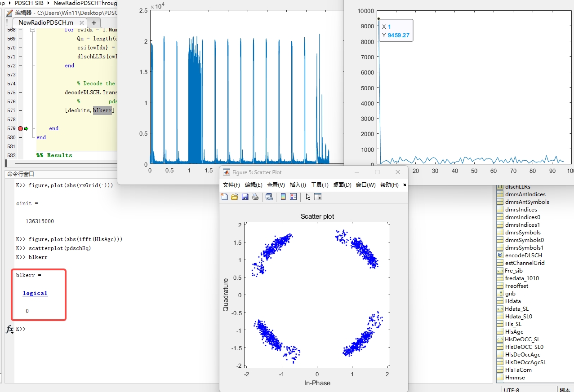Print the figure using the printer icon
This screenshot has height=392, width=574.
click(255, 197)
